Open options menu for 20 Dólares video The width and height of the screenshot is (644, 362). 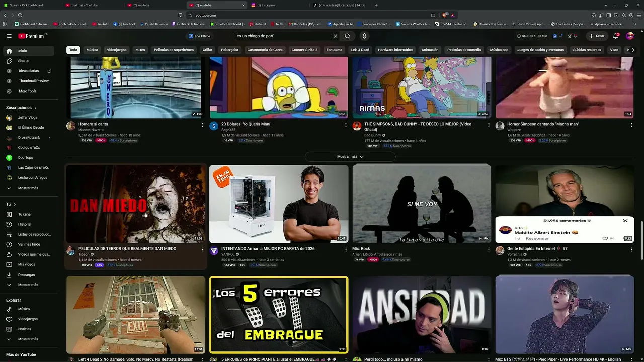tap(346, 125)
